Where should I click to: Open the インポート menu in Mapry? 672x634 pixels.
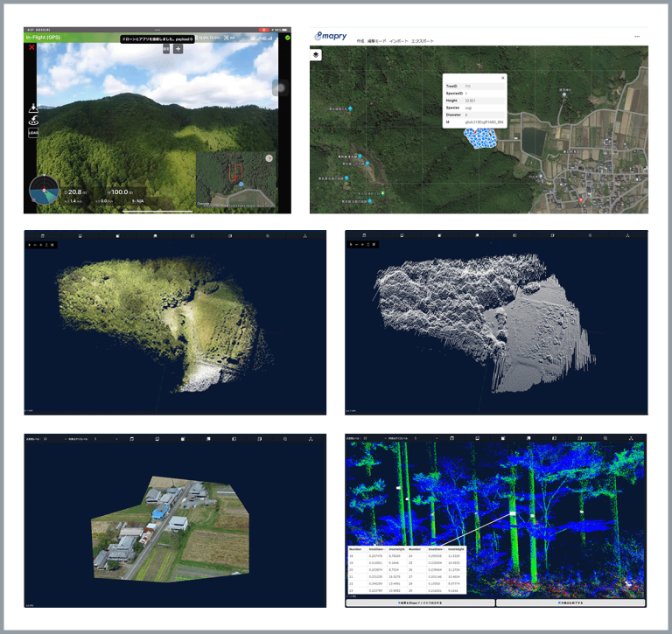tap(398, 41)
